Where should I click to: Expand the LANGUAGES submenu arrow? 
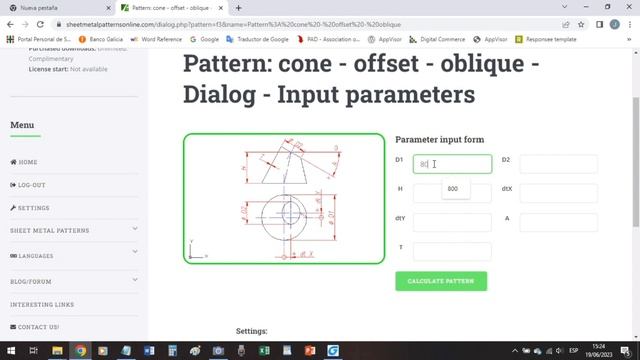(x=135, y=252)
